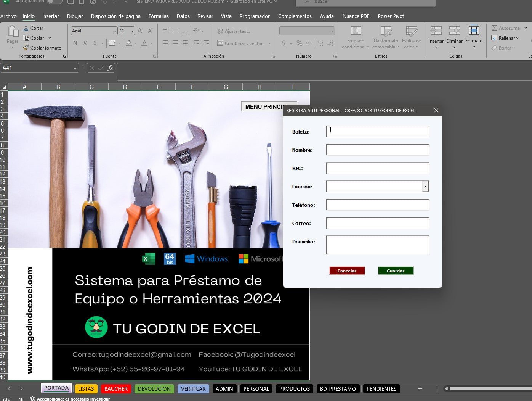Align text left icon
The width and height of the screenshot is (532, 401).
(165, 43)
